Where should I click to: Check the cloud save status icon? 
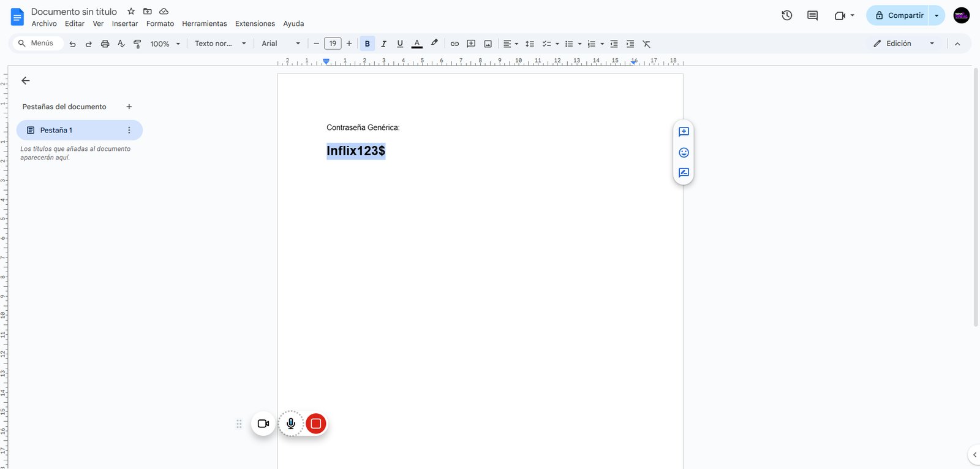(164, 12)
